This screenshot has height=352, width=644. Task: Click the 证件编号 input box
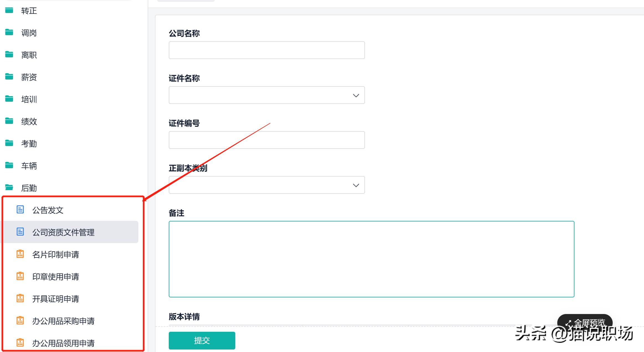click(x=266, y=140)
